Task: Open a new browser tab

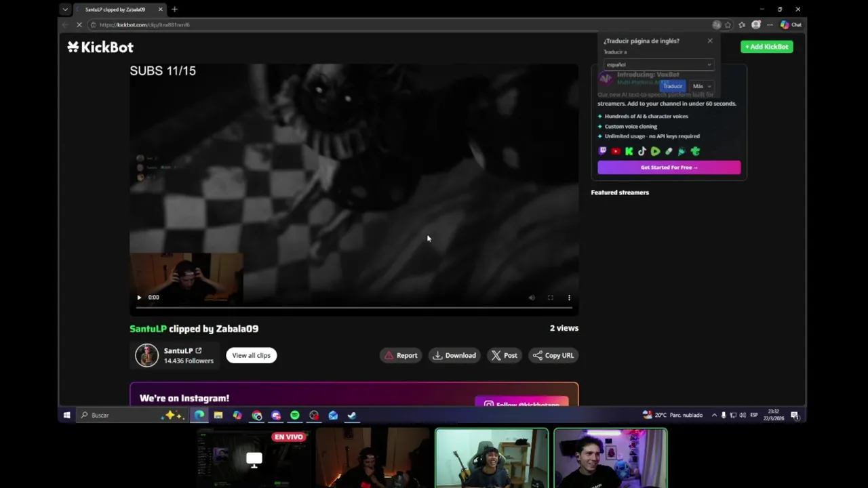Action: pyautogui.click(x=174, y=9)
